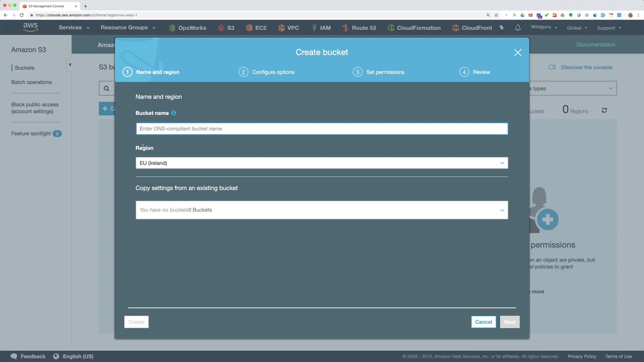Image resolution: width=644 pixels, height=362 pixels.
Task: Open the notifications bell
Action: pos(518,28)
